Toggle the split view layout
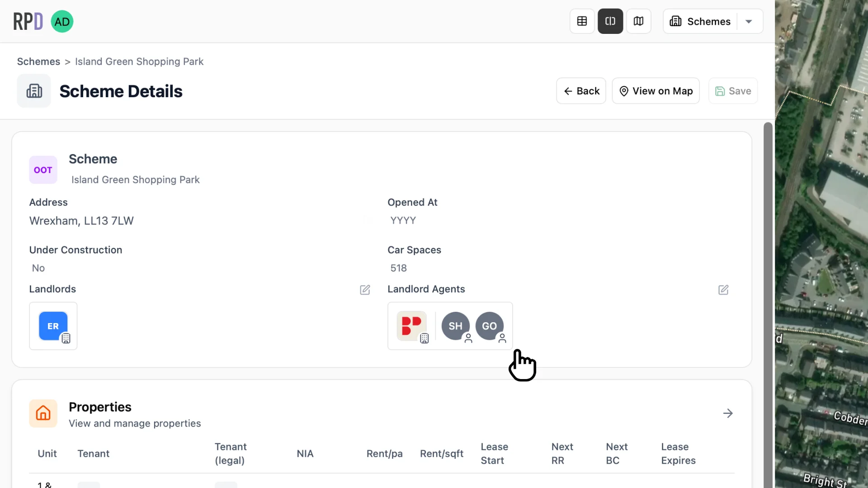 click(x=610, y=21)
